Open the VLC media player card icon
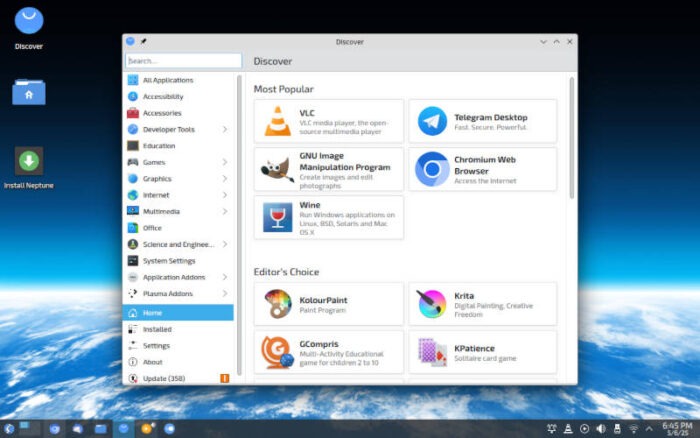 (277, 121)
